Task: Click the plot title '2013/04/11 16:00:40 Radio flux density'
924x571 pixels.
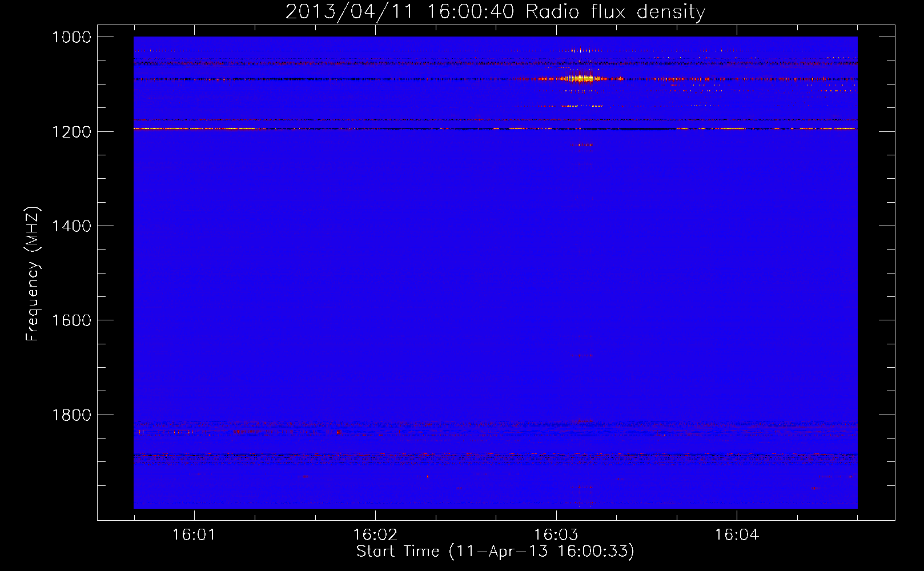Action: 495,11
